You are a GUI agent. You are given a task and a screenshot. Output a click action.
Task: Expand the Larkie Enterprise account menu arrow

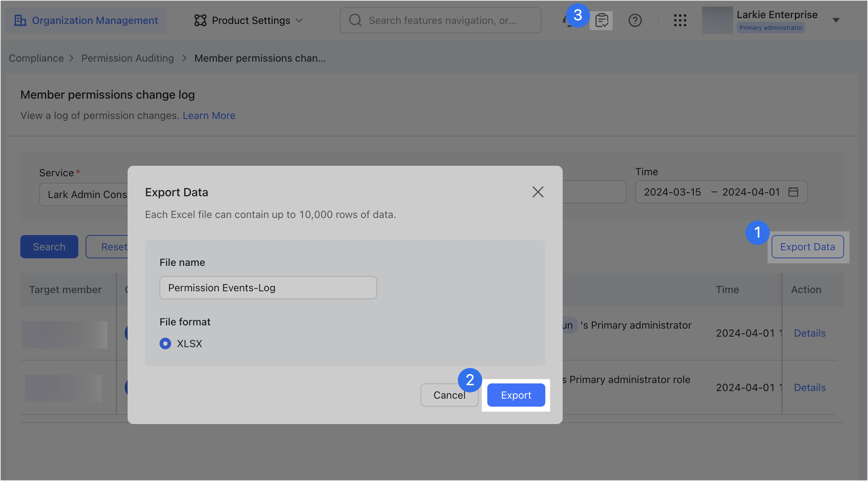coord(836,20)
